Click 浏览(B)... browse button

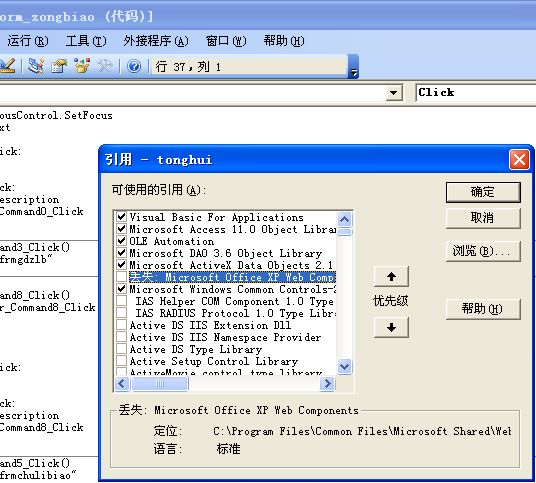click(x=483, y=251)
